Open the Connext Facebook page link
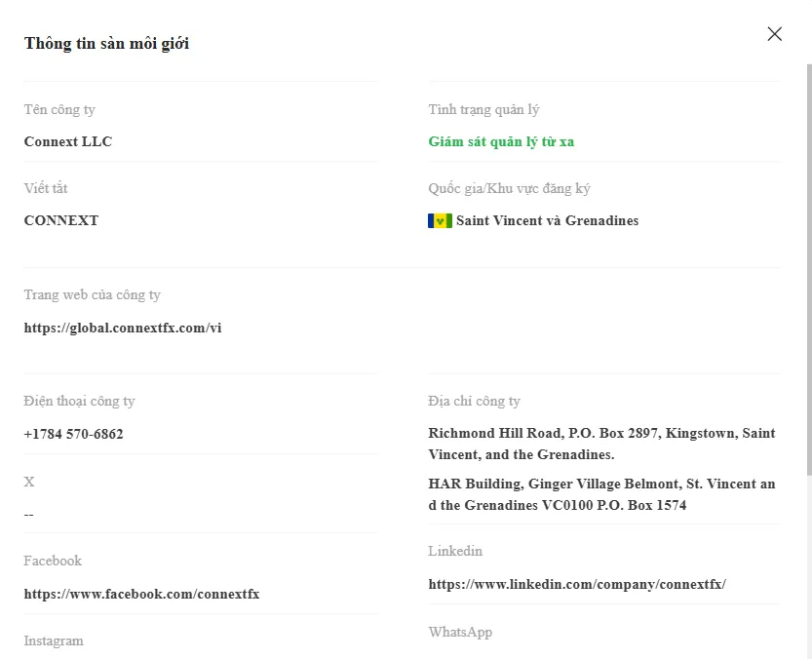812x659 pixels. point(141,594)
